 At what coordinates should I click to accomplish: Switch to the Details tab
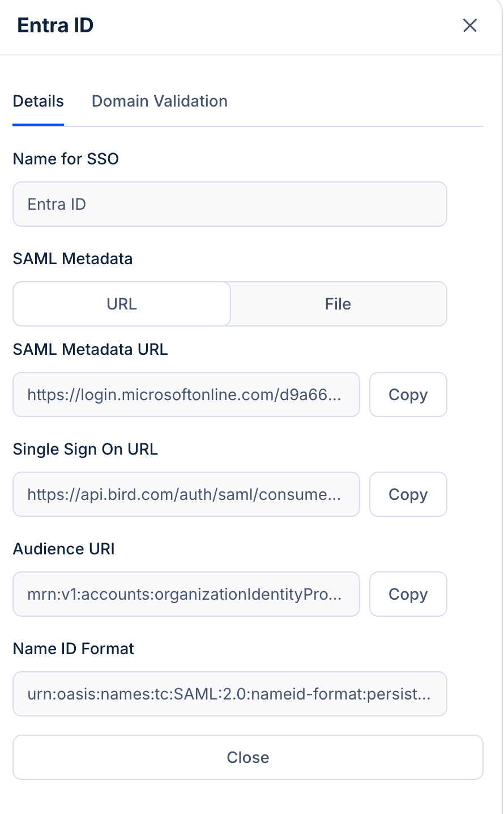(x=39, y=101)
